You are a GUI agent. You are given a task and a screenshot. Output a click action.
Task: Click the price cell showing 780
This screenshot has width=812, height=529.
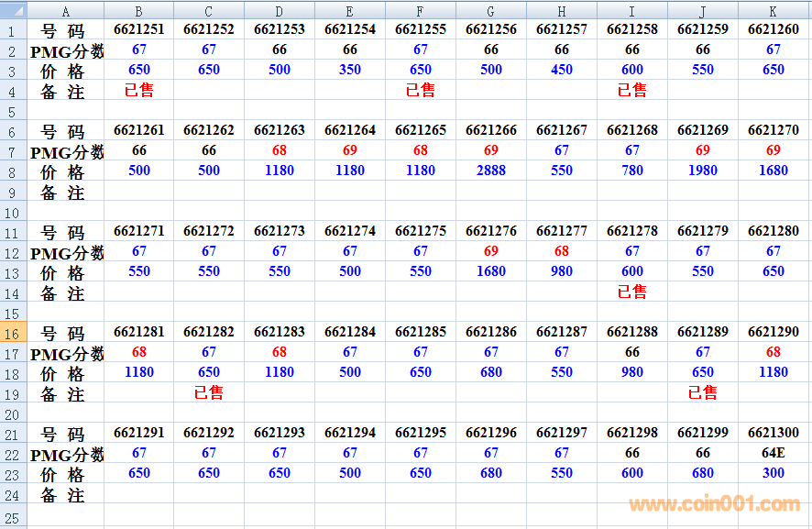coord(632,171)
